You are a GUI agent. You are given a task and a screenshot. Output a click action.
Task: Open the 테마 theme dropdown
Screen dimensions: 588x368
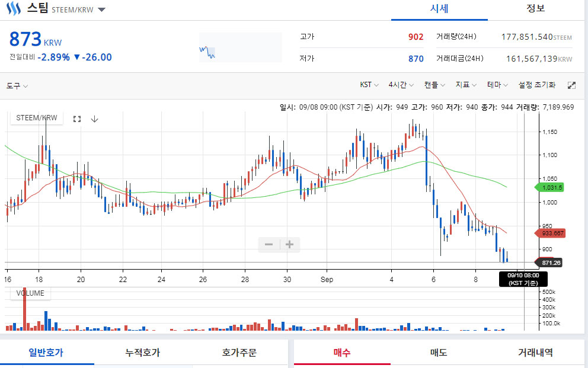pyautogui.click(x=498, y=85)
